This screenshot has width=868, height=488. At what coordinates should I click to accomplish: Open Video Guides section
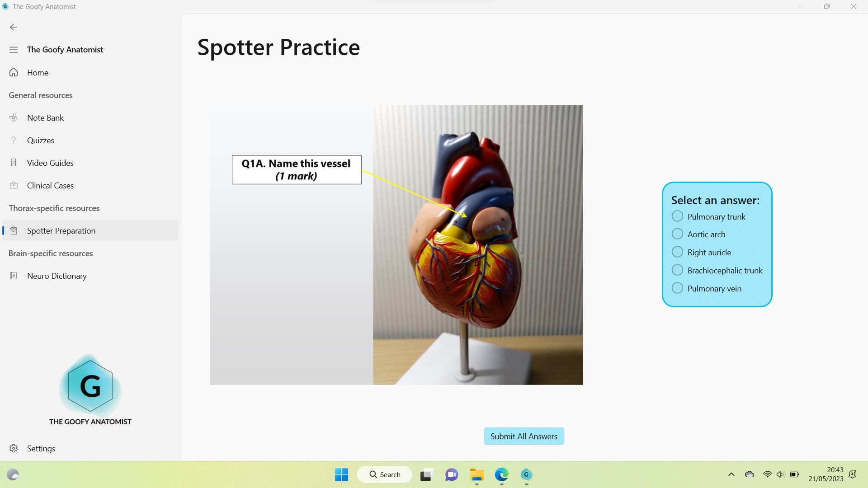tap(50, 163)
